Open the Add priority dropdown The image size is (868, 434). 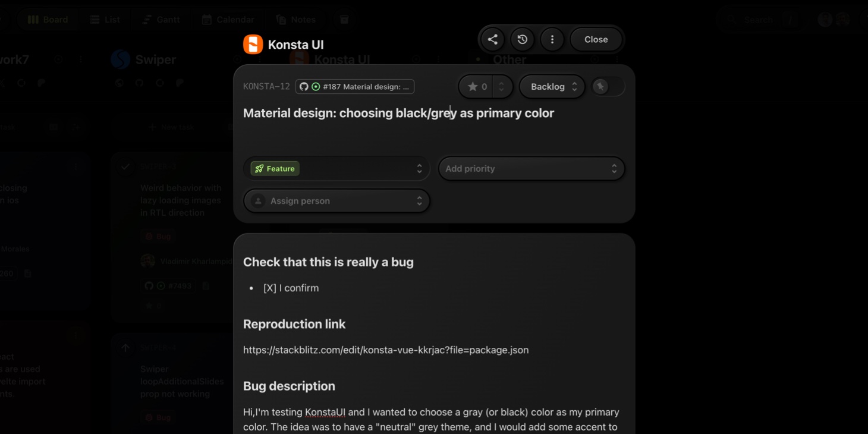531,169
